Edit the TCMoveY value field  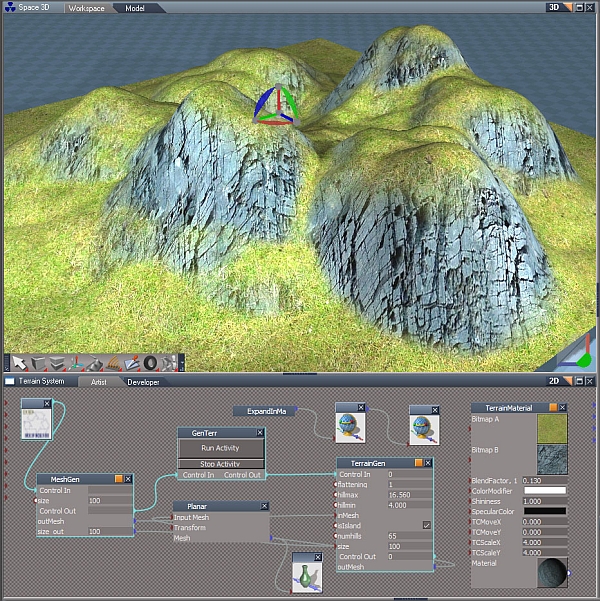tap(545, 532)
